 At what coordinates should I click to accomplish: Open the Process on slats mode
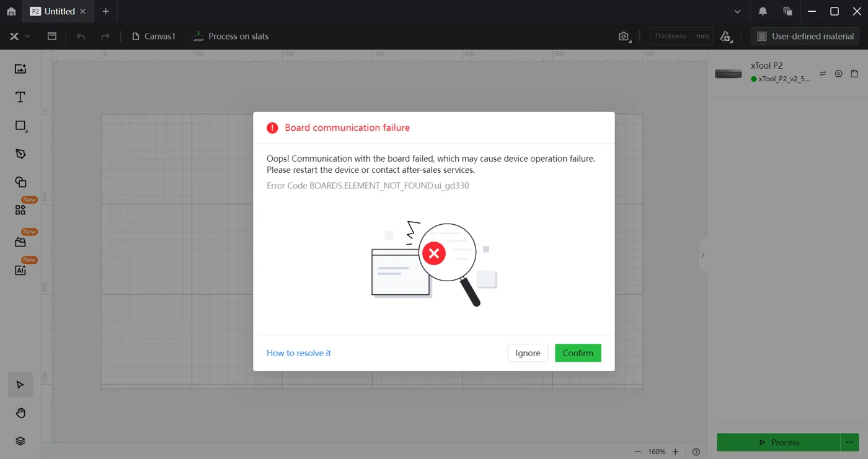click(x=231, y=37)
